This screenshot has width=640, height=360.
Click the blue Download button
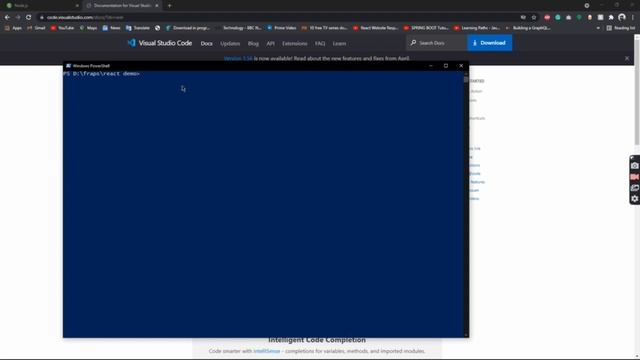tap(489, 43)
